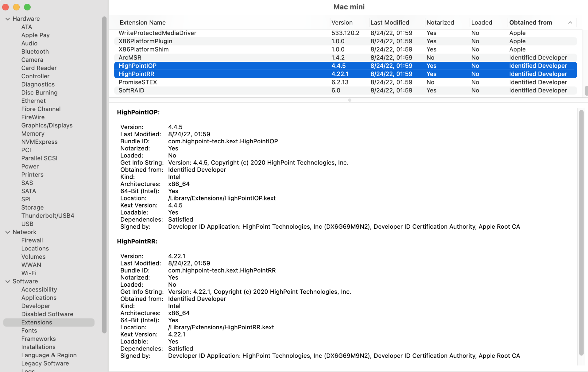
Task: Open Applications under Software
Action: 39,298
